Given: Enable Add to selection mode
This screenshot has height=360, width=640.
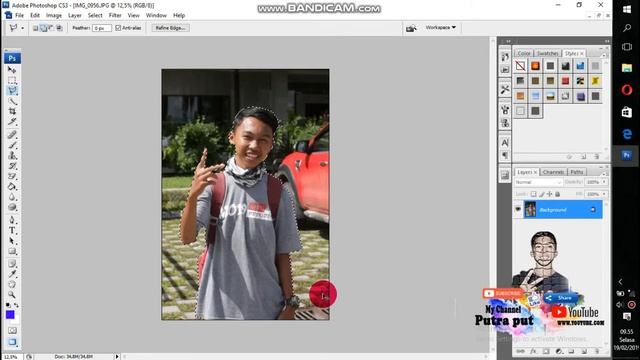Looking at the screenshot, I should point(43,28).
